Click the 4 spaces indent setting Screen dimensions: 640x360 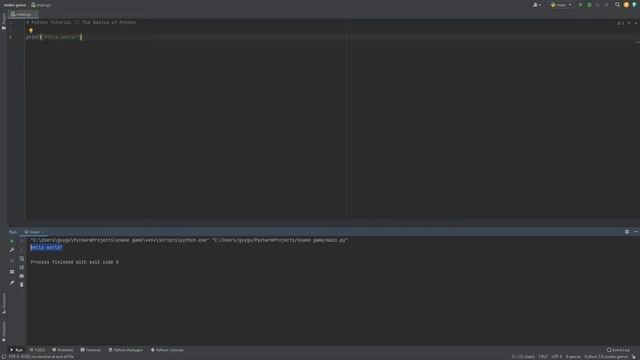click(x=573, y=357)
